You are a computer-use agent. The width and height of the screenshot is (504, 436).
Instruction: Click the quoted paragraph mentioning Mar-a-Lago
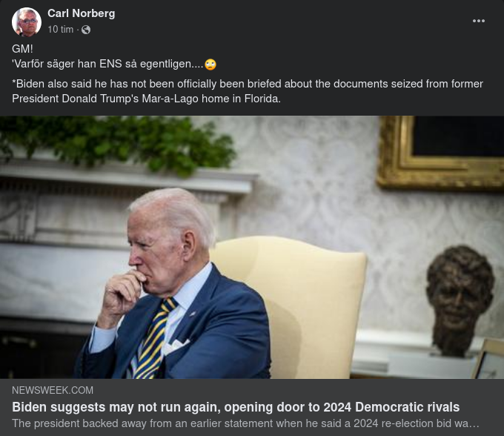point(248,91)
